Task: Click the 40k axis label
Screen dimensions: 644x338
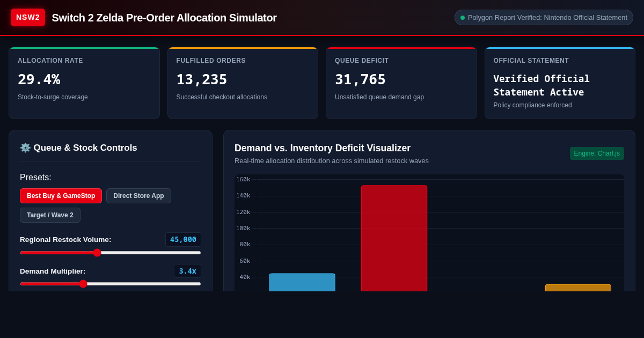Action: (x=245, y=277)
